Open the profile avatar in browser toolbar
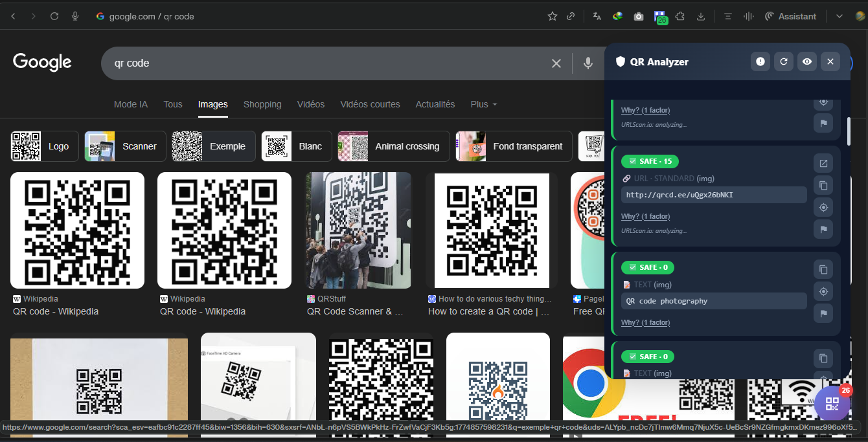The width and height of the screenshot is (868, 442). click(x=861, y=16)
